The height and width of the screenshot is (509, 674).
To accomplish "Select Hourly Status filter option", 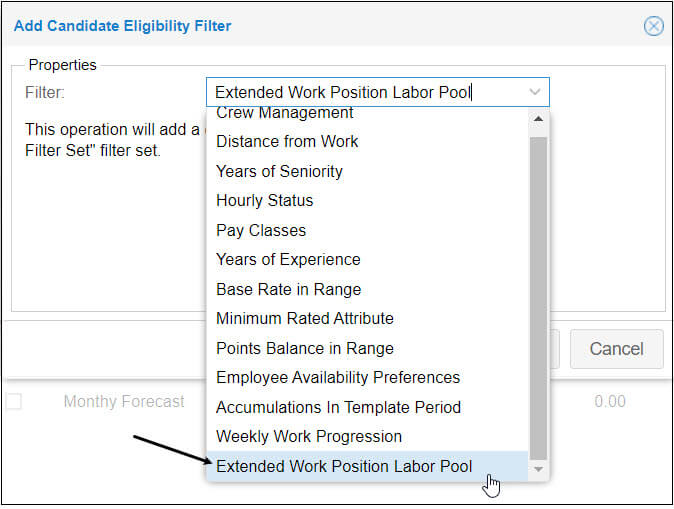I will 264,201.
